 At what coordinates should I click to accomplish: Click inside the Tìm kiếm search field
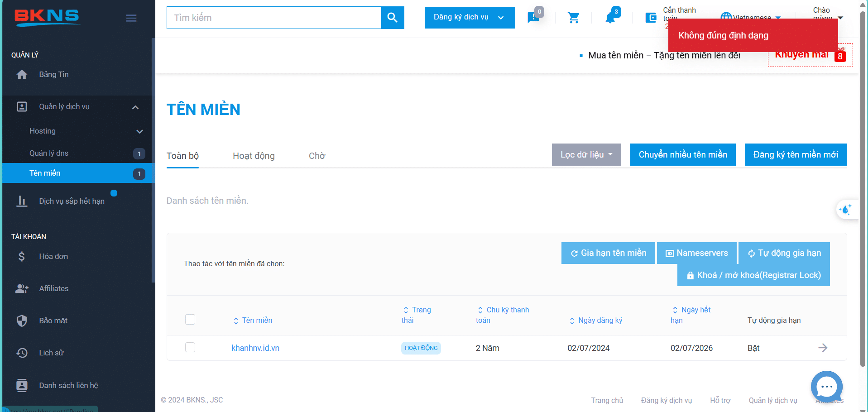tap(272, 18)
